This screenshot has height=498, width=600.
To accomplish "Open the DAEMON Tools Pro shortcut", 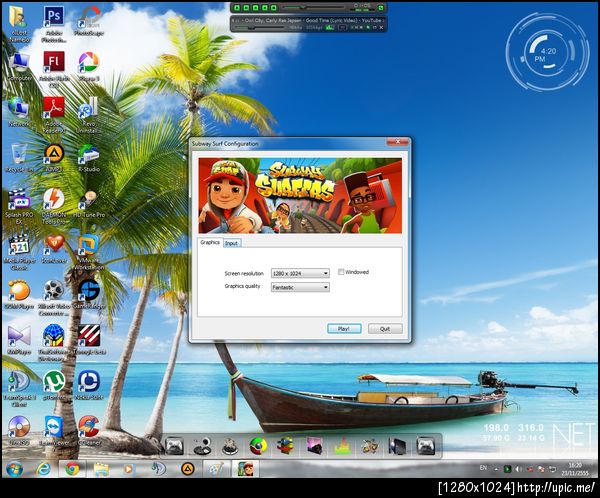I will click(x=54, y=206).
